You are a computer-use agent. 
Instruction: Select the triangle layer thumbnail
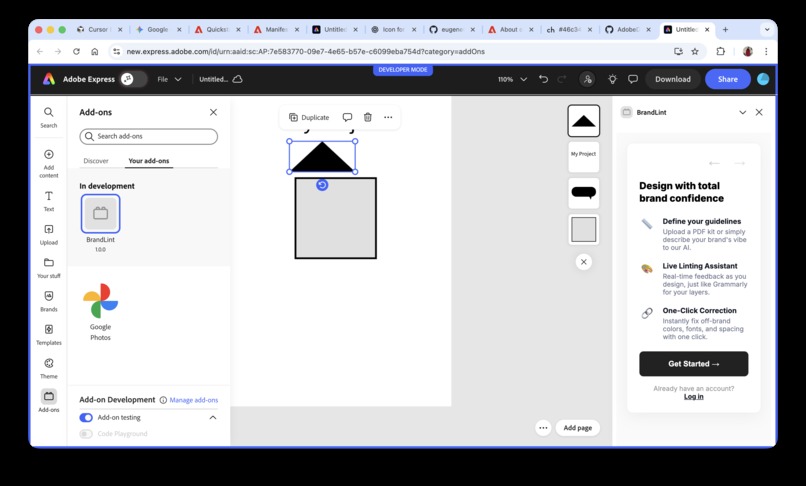[583, 121]
